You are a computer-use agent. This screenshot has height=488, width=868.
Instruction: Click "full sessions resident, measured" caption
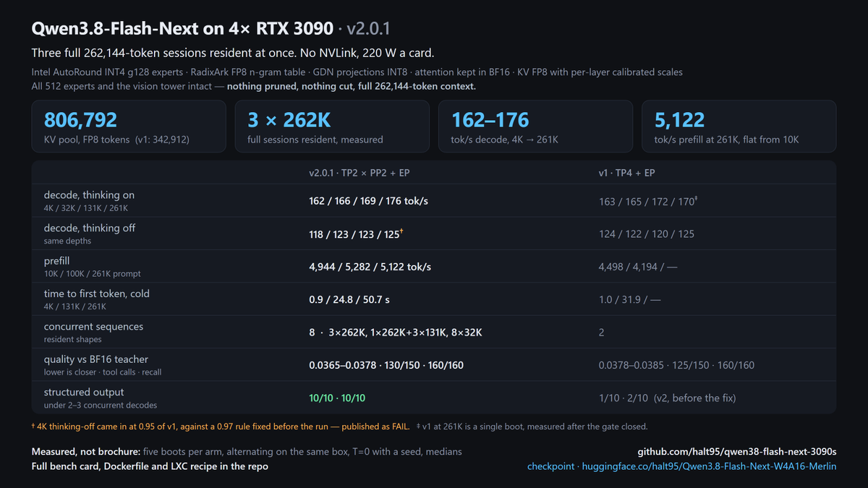315,140
